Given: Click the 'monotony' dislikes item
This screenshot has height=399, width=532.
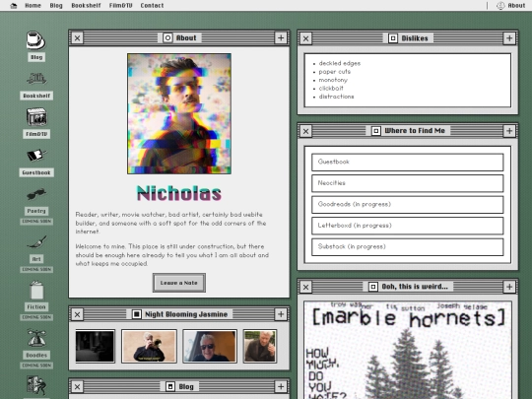Looking at the screenshot, I should [x=333, y=80].
